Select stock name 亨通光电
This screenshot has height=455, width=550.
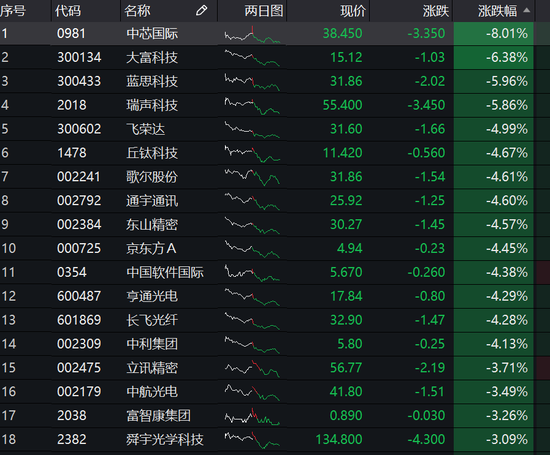pos(152,296)
